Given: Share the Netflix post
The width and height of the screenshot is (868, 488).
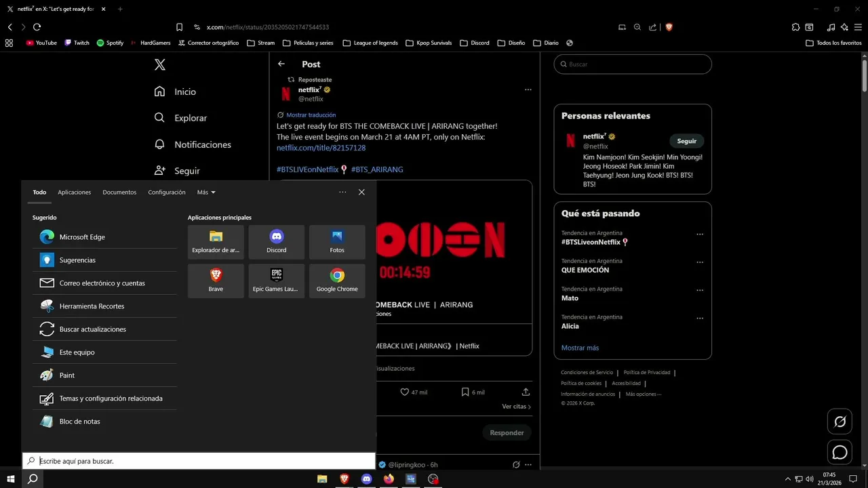Looking at the screenshot, I should (526, 392).
